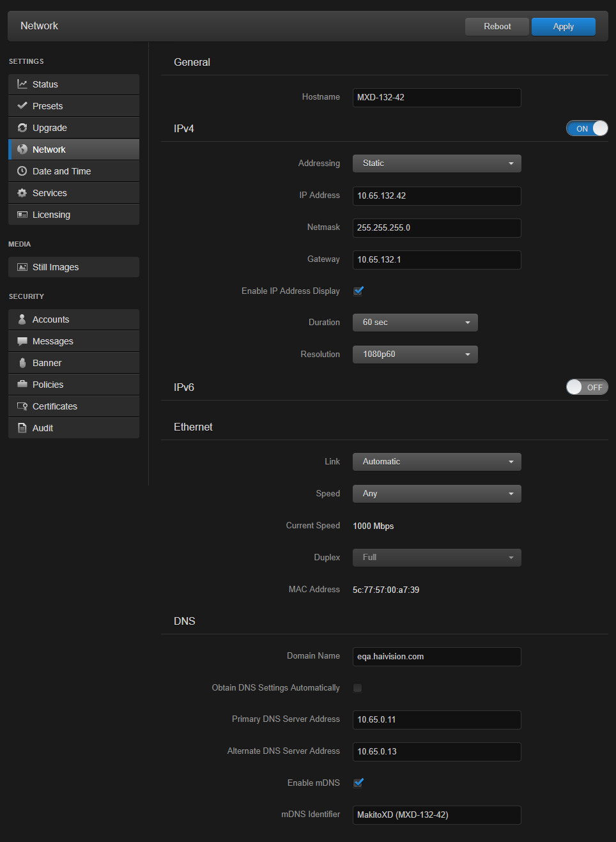Toggle the IPv6 switch on
Image resolution: width=616 pixels, height=842 pixels.
587,387
